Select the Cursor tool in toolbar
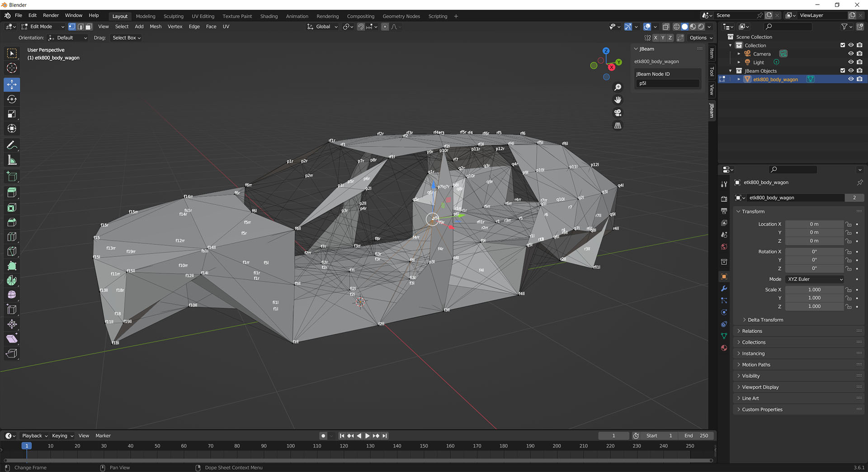 (12, 68)
